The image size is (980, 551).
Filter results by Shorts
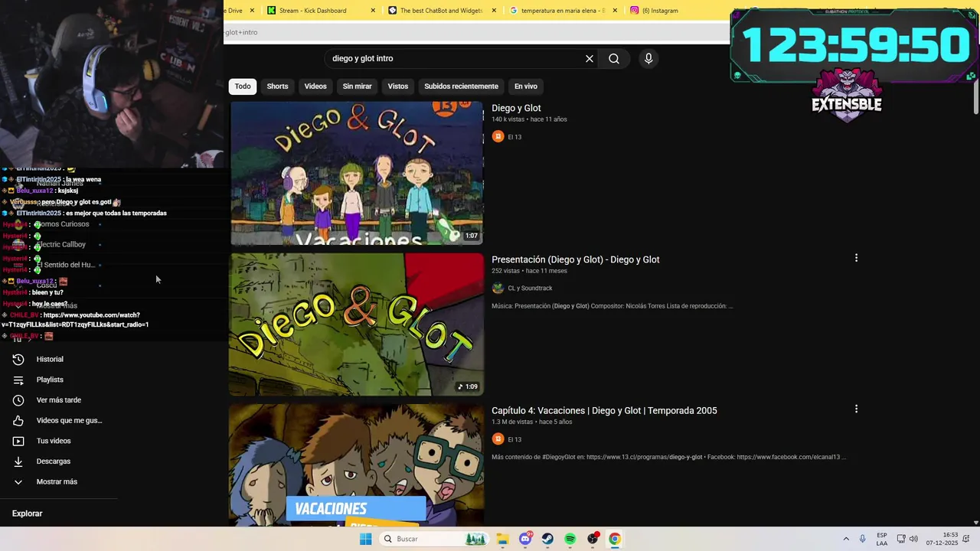pos(277,86)
